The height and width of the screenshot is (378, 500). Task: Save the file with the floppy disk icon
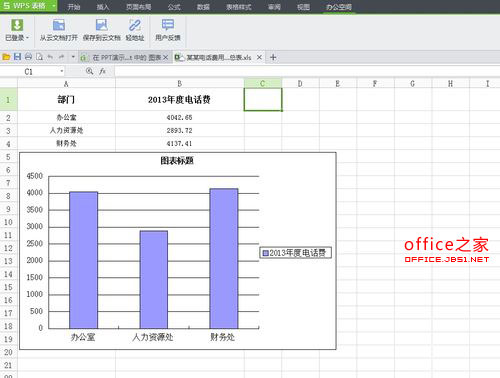point(17,57)
